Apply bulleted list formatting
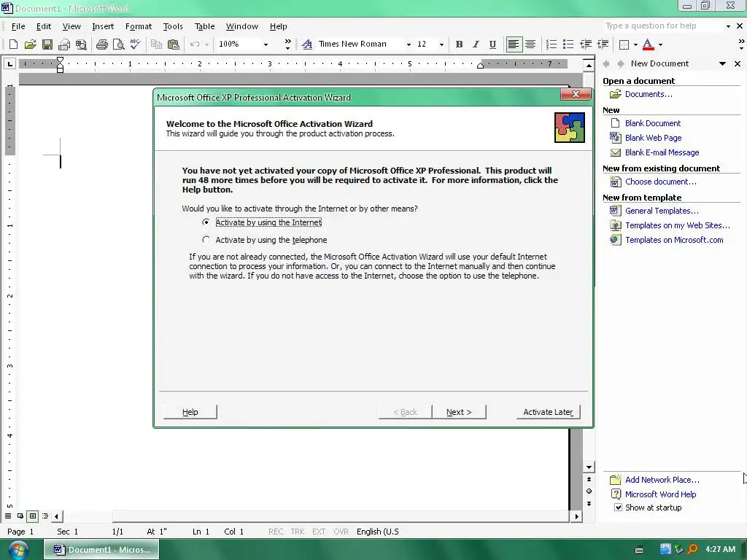This screenshot has width=747, height=560. (568, 44)
